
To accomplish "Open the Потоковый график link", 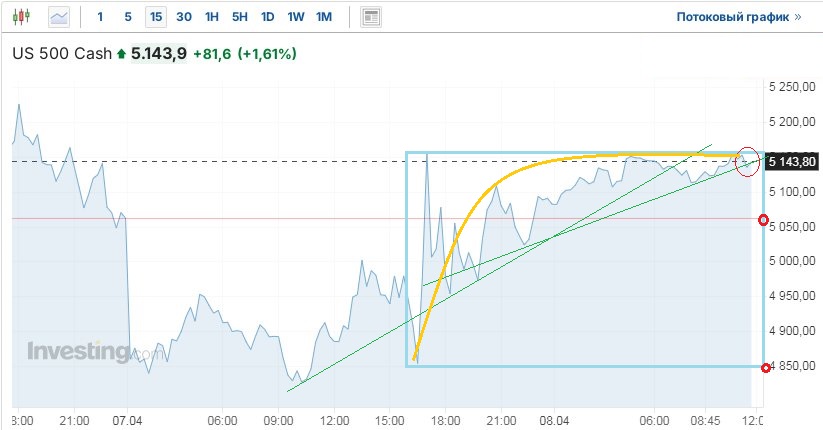I will tap(738, 17).
